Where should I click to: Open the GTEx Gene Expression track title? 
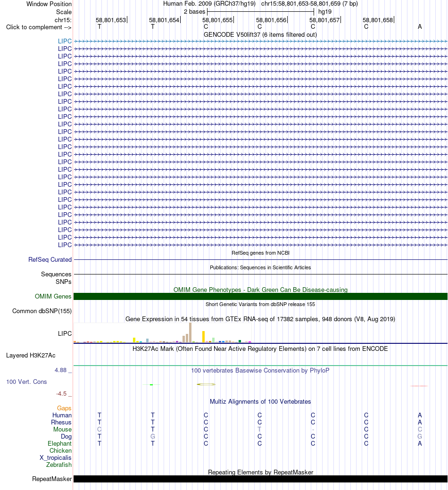click(x=260, y=319)
